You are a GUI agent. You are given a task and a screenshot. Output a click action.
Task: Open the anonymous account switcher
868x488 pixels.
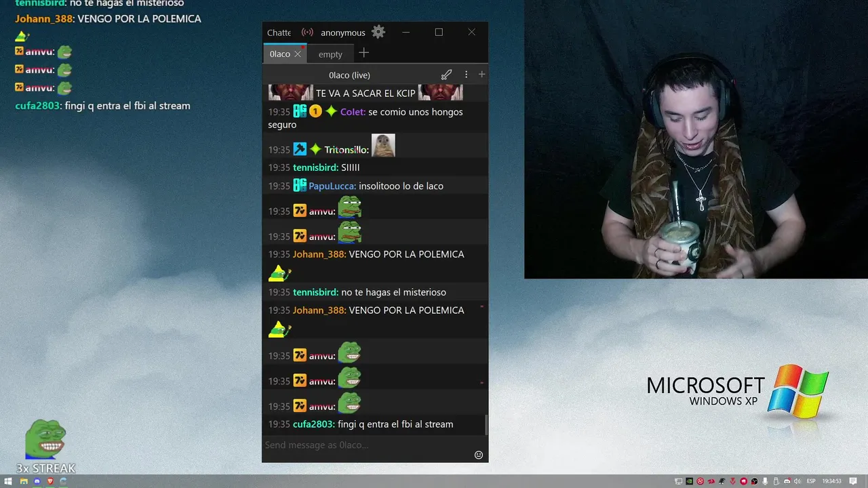(342, 33)
